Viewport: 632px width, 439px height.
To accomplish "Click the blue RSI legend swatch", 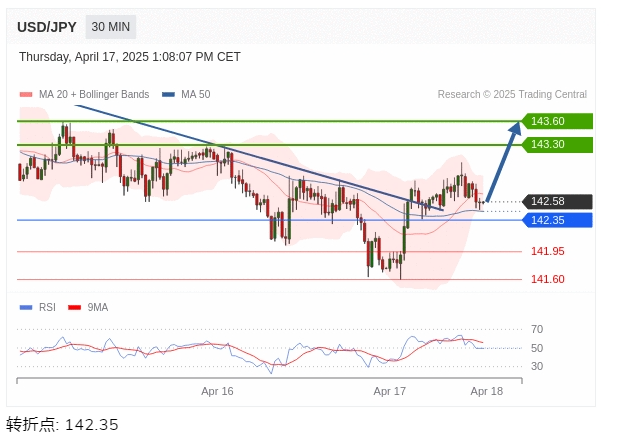I will (26, 308).
